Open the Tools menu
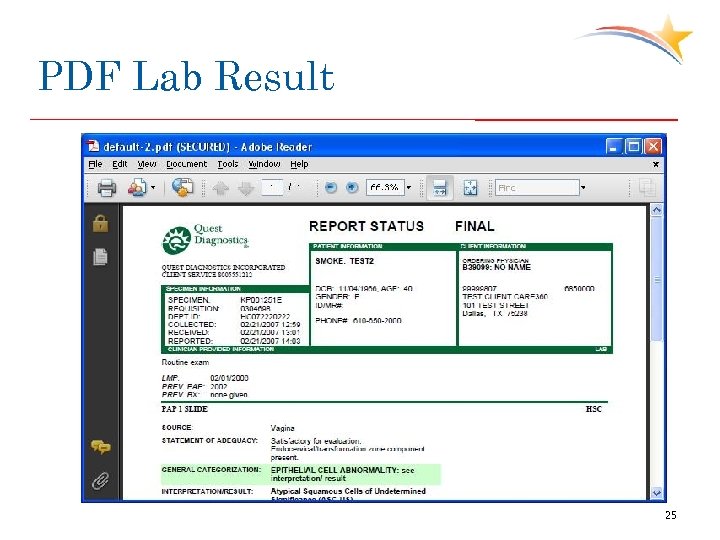This screenshot has width=720, height=540. coord(228,164)
